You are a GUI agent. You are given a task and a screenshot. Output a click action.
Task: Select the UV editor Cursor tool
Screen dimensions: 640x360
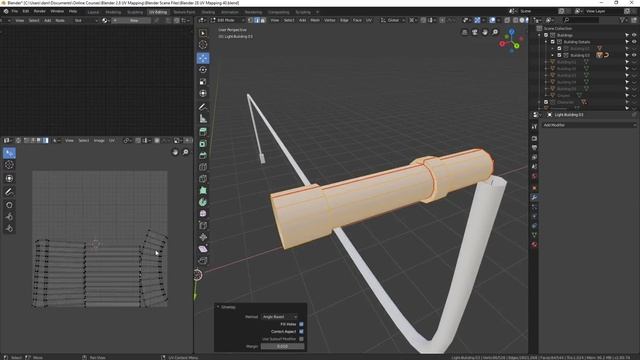pos(9,165)
